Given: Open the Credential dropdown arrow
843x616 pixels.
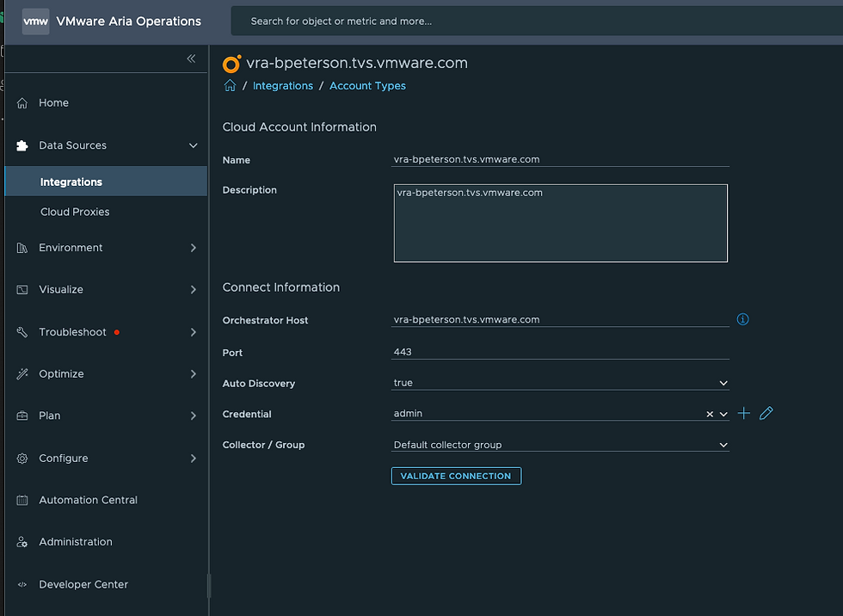Looking at the screenshot, I should point(723,415).
